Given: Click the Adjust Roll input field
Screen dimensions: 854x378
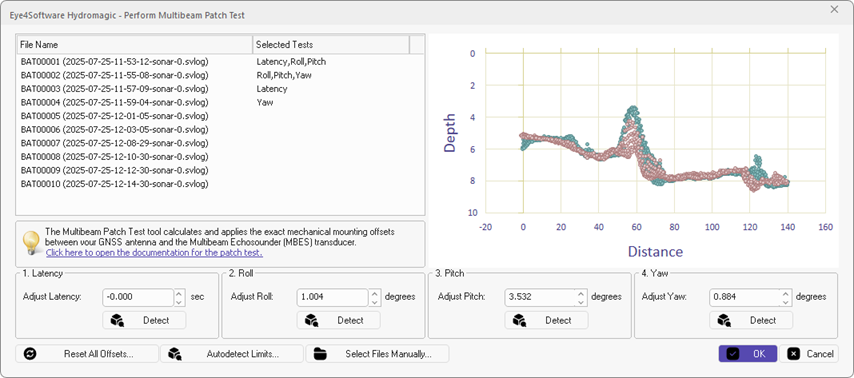Looking at the screenshot, I should click(333, 297).
